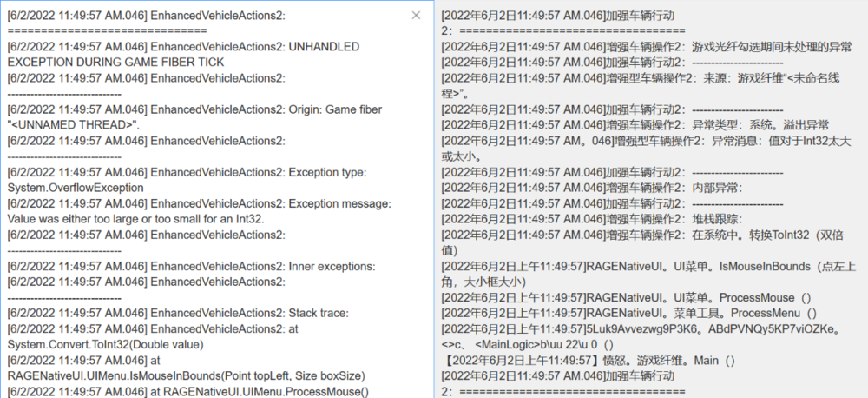The width and height of the screenshot is (868, 398).
Task: Click the translated 菜单工具。ProcessMenu () line
Action: pos(628,313)
